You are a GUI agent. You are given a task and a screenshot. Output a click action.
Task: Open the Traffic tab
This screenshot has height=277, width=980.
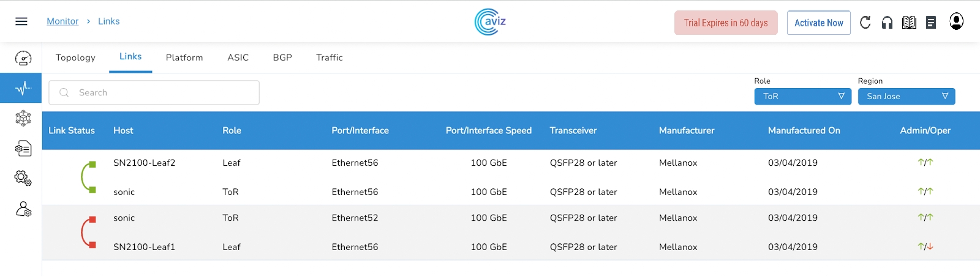(x=329, y=57)
